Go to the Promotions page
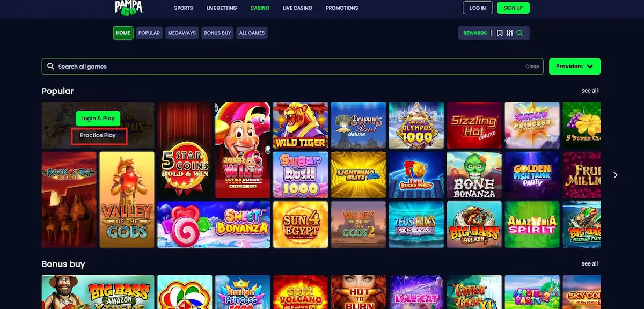Screen dimensions: 644x309 pos(342,8)
